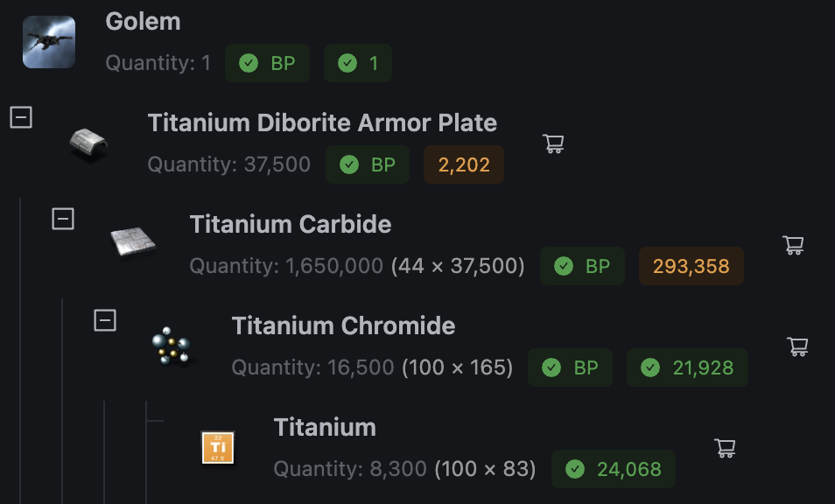
Task: Click the Titanium element icon
Action: (x=217, y=447)
